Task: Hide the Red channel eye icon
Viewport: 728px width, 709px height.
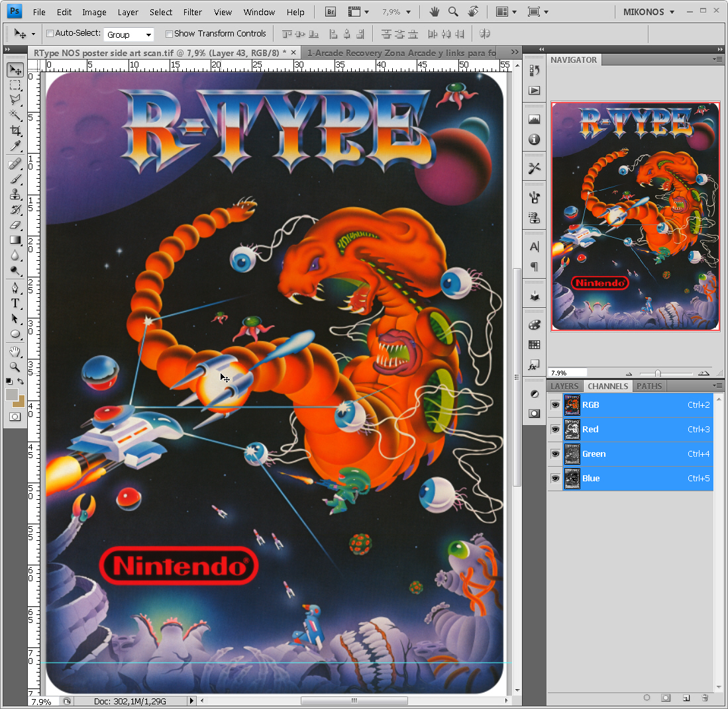Action: tap(555, 429)
